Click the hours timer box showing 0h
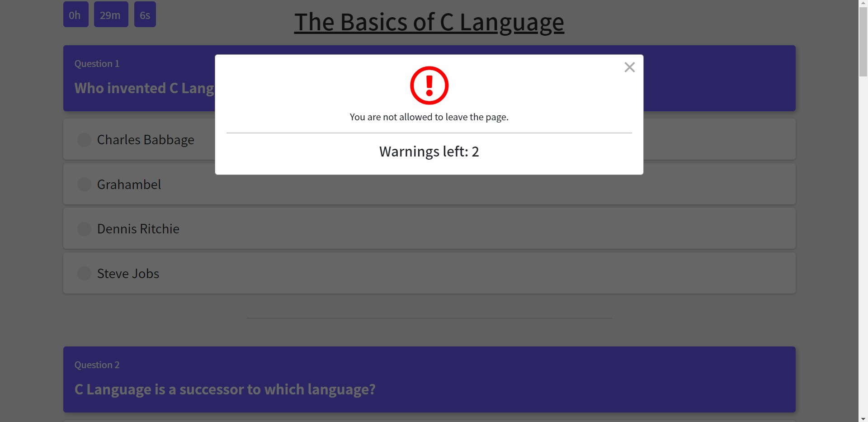This screenshot has height=422, width=868. 76,14
